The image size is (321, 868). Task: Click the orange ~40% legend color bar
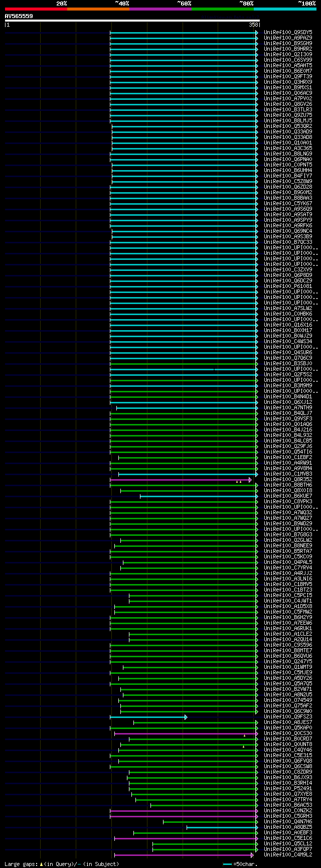coord(98,9)
